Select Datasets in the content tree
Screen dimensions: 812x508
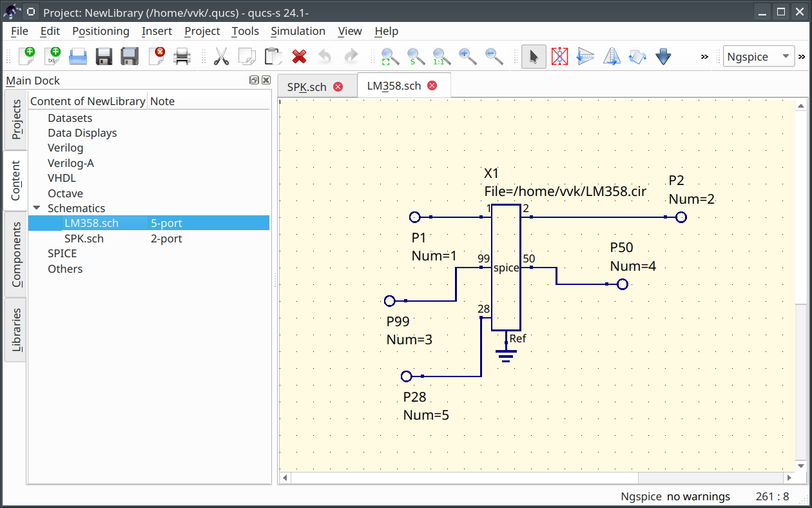[x=70, y=118]
